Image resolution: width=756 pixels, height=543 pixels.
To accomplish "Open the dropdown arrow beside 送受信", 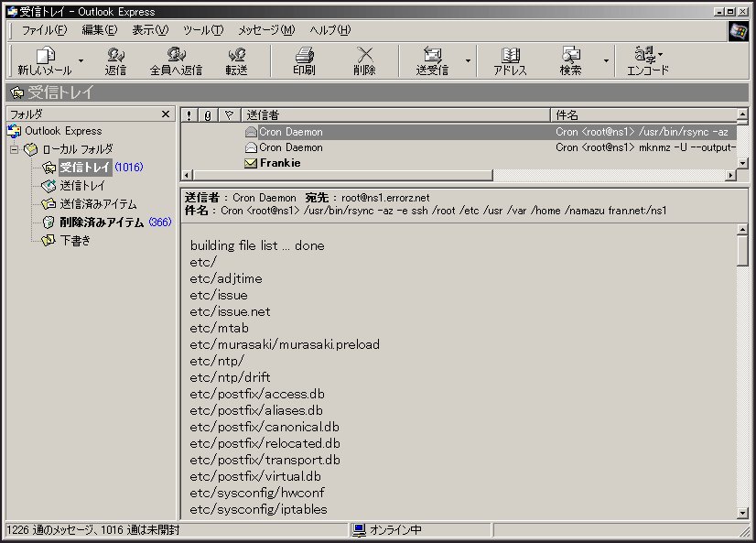I will (x=468, y=61).
